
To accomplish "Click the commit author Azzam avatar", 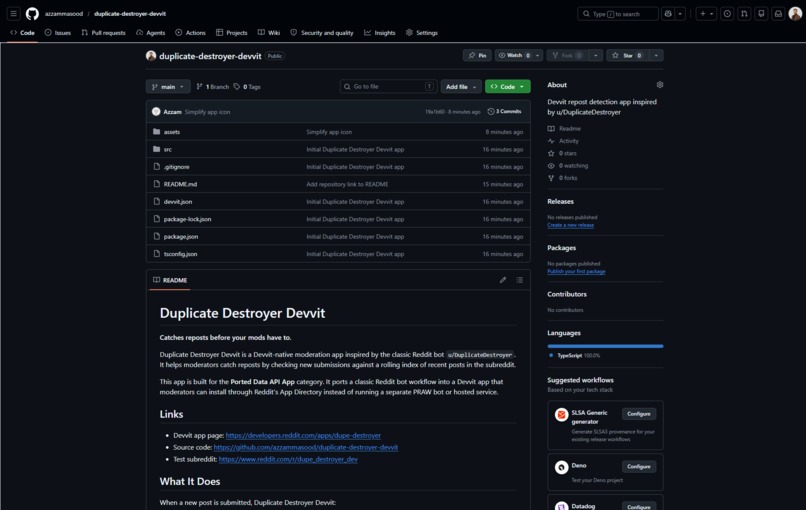I will click(x=156, y=112).
